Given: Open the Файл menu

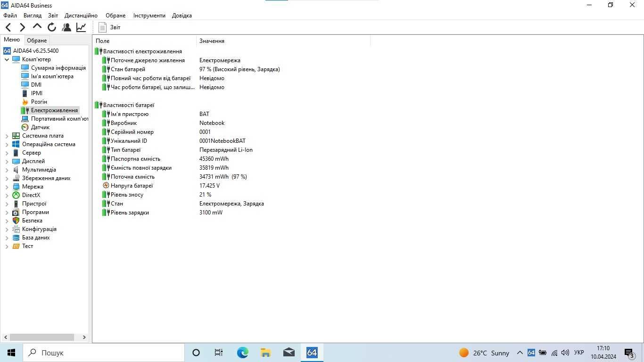Looking at the screenshot, I should (x=10, y=16).
